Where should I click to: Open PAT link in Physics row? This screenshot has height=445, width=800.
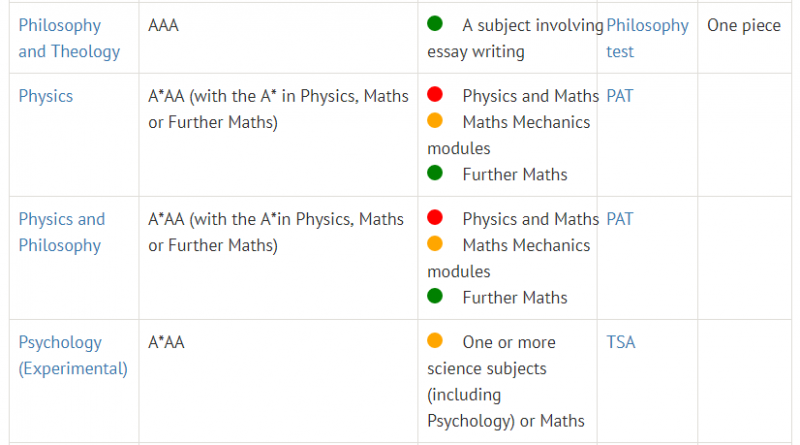point(619,96)
